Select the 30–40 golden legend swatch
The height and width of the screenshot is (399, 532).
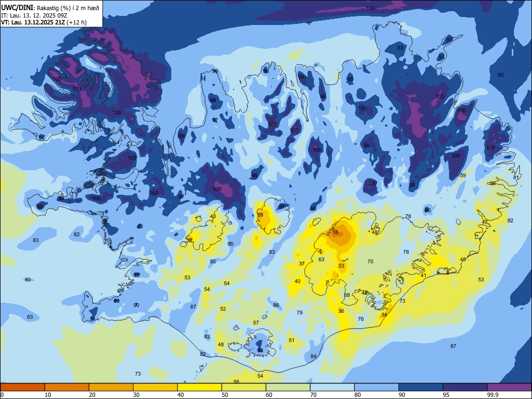155,387
